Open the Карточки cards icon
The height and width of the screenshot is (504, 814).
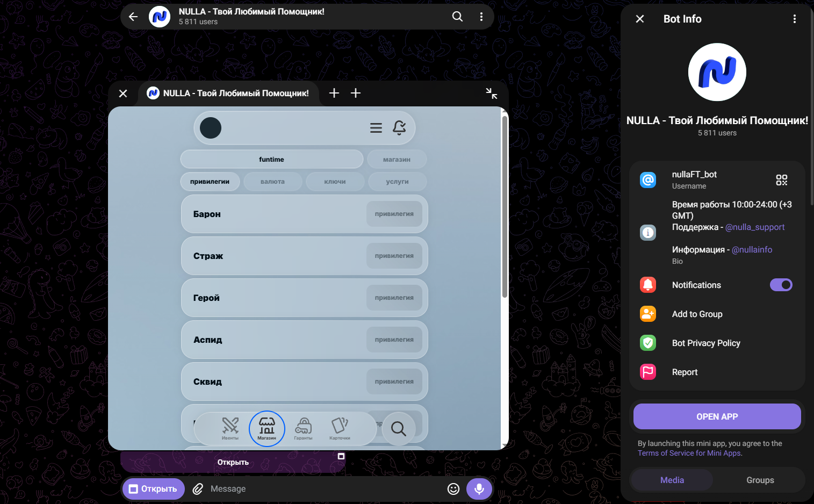point(340,428)
